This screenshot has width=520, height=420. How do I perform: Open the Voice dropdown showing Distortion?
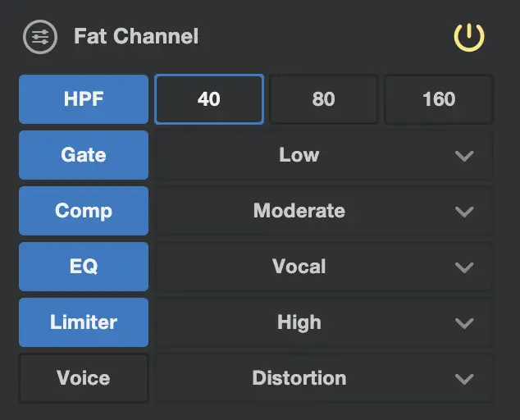[324, 378]
